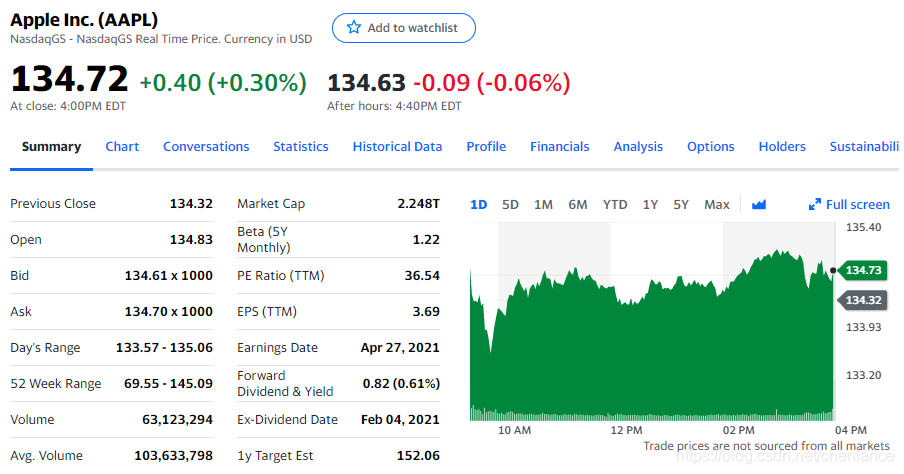Open the Sustainability tab
Viewport: 904px width, 474px height.
(x=864, y=146)
